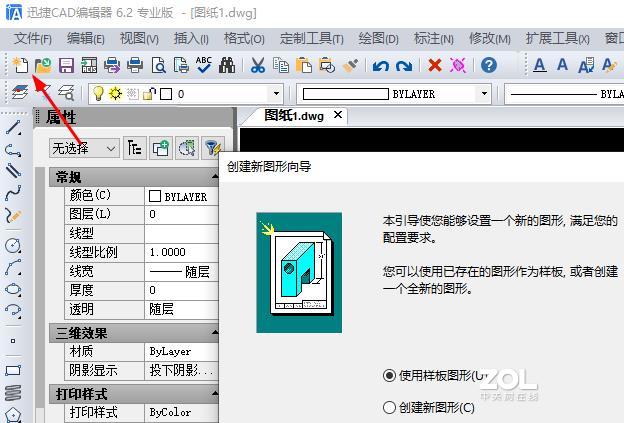Open the 编辑(E) menu
624x423 pixels.
point(86,39)
